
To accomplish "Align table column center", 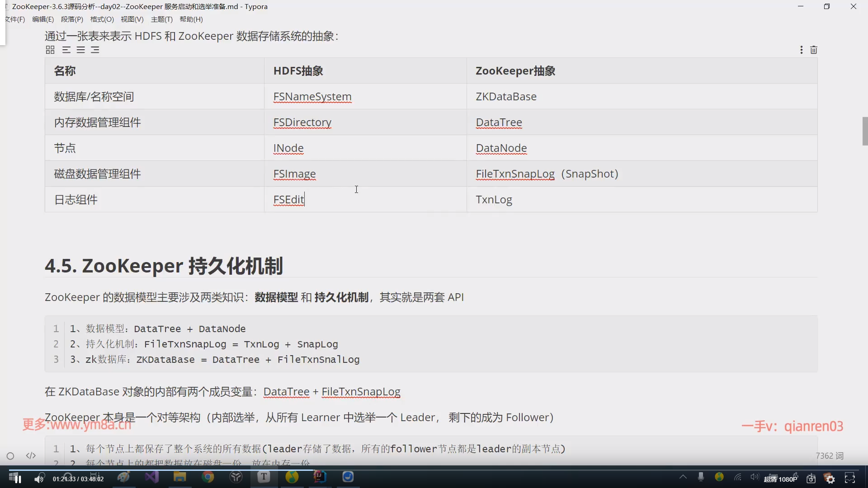I will [81, 50].
